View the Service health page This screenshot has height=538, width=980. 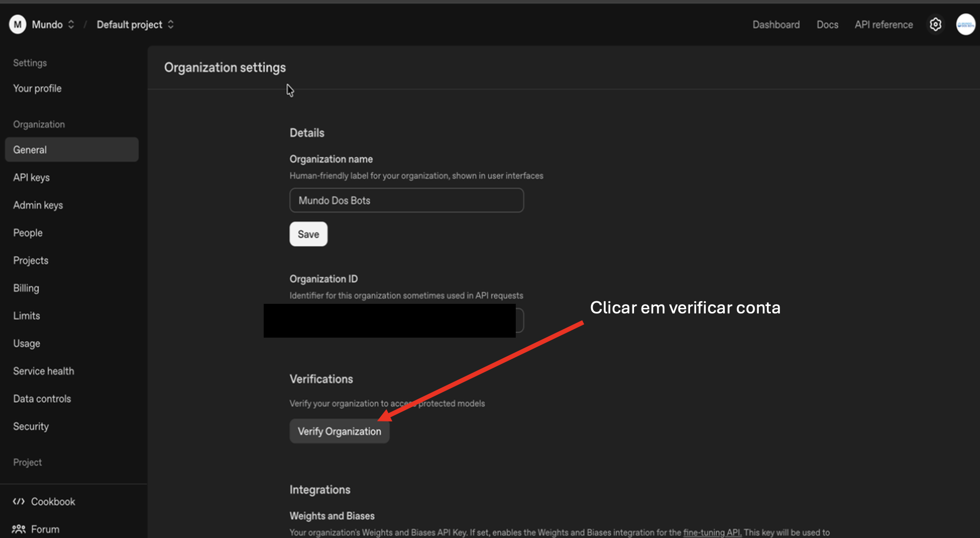(43, 371)
